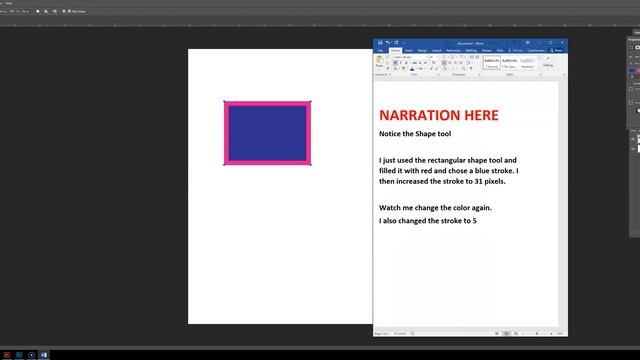Open Ribbon Display Options in Word

coord(527,42)
